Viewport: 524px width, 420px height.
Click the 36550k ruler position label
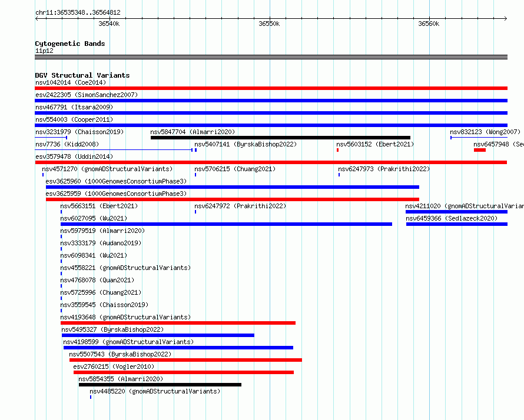(x=269, y=24)
